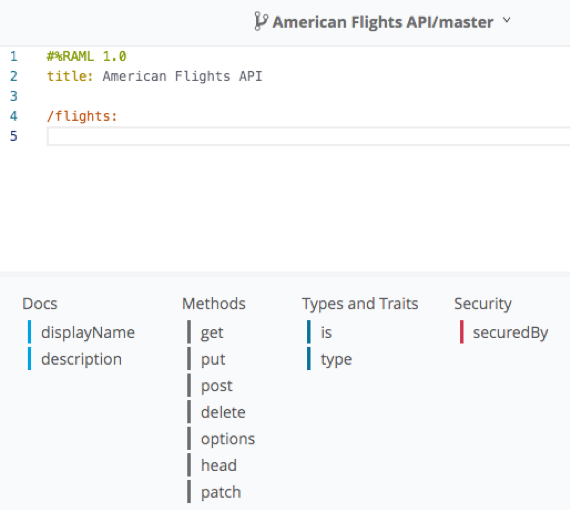Open the branch dropdown chevron next to master
The width and height of the screenshot is (570, 510).
point(507,20)
